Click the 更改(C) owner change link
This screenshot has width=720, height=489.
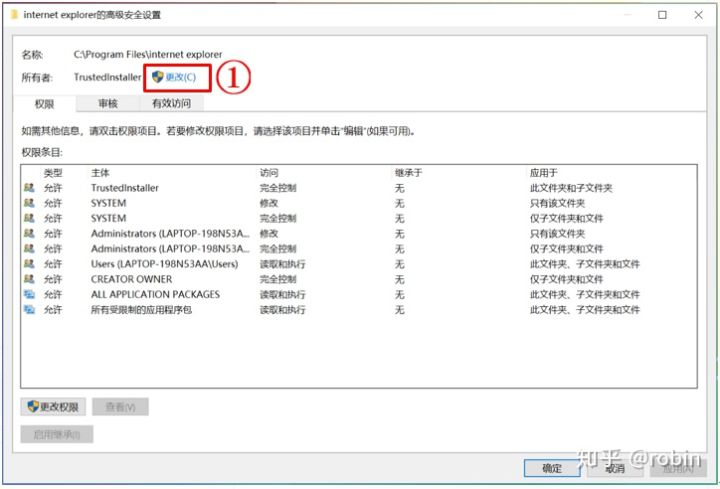180,77
